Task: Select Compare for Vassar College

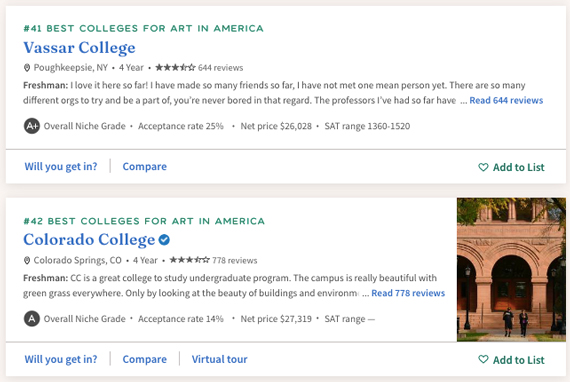Action: click(x=145, y=166)
